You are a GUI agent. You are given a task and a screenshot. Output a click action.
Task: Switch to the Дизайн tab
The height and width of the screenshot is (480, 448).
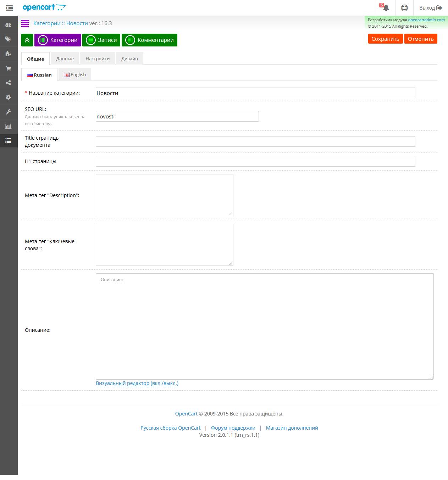pos(130,58)
